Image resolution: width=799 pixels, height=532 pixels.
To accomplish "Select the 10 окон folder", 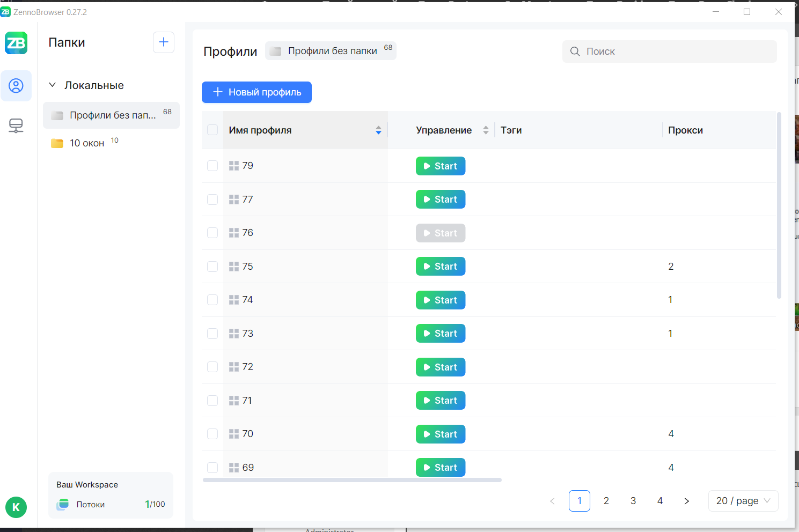I will (x=111, y=143).
